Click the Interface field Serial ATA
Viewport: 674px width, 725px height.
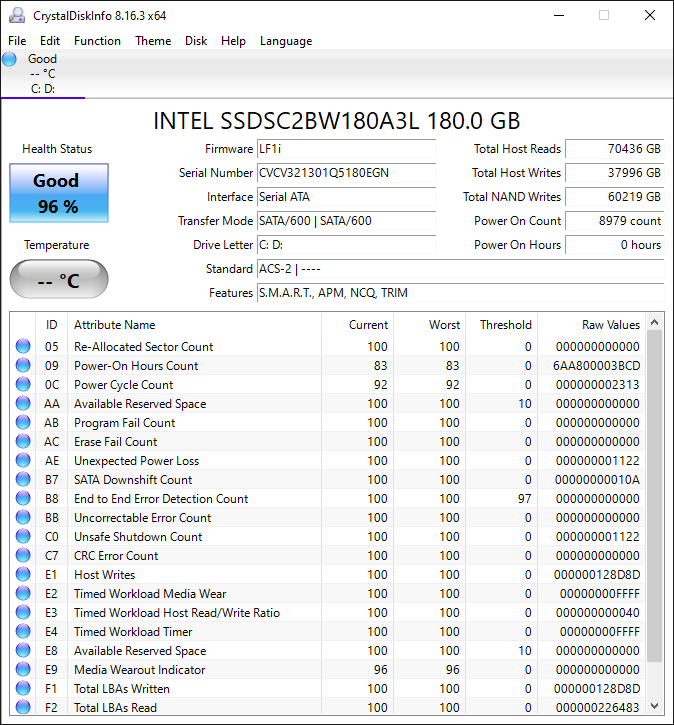(346, 197)
